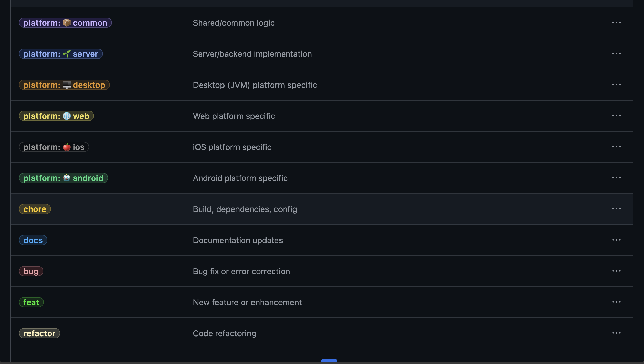Open the green platform android label
Viewport: 644px width, 364px height.
[63, 178]
